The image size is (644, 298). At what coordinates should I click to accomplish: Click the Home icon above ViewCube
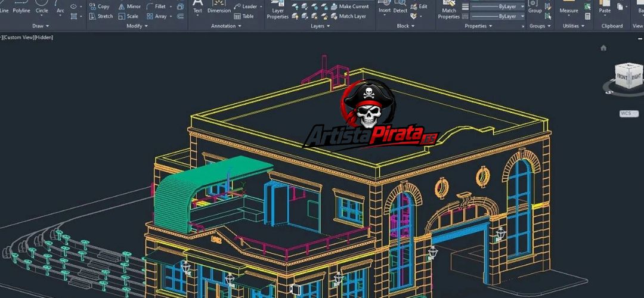(603, 48)
